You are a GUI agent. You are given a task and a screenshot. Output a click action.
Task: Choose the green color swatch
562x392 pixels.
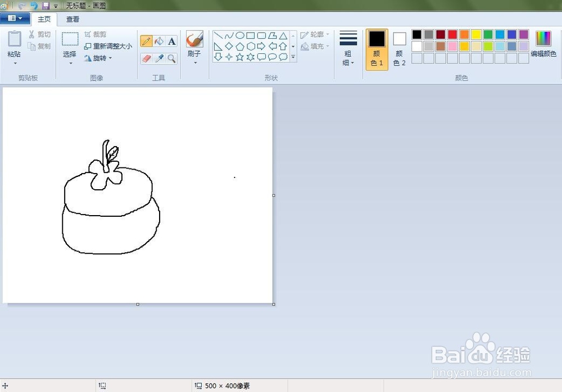tap(488, 34)
